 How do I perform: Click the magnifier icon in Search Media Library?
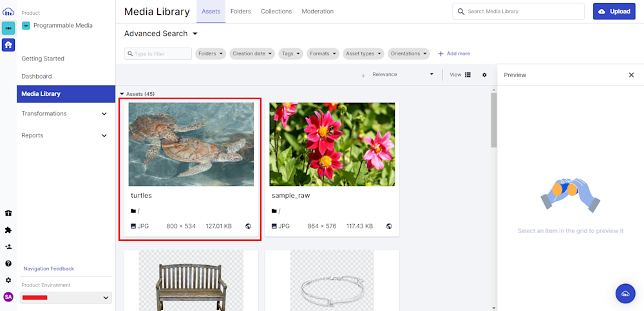pyautogui.click(x=461, y=12)
